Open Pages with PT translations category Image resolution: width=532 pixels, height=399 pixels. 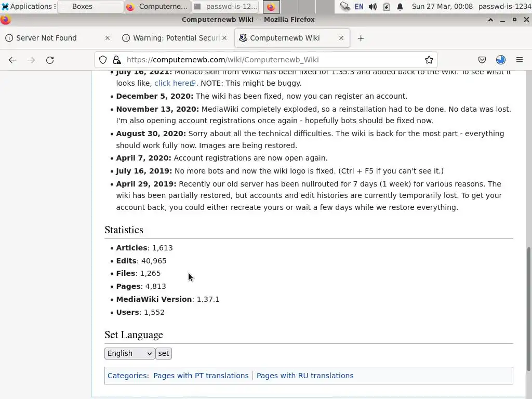[201, 376]
